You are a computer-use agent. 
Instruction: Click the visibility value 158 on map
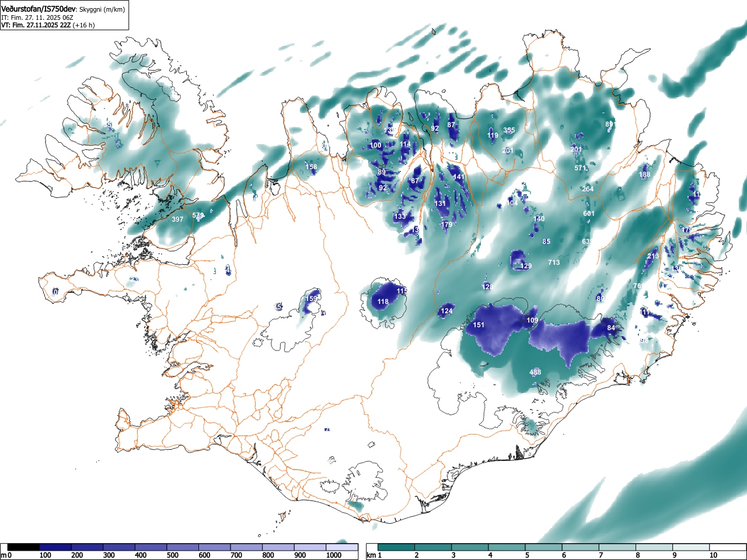(311, 167)
